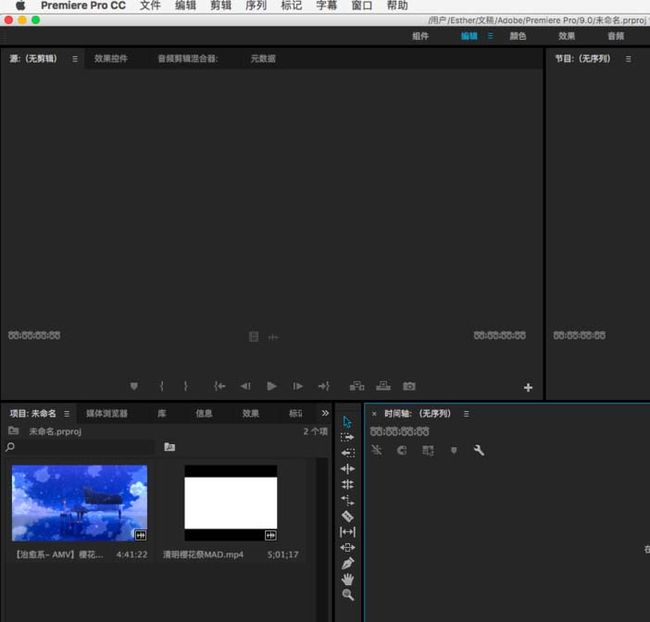Add marker in Source monitor

click(x=134, y=386)
